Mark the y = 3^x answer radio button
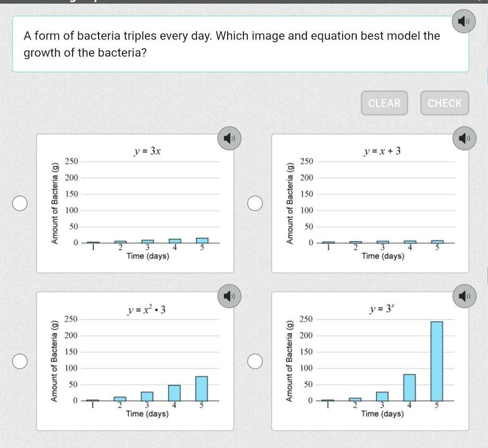 pos(255,361)
